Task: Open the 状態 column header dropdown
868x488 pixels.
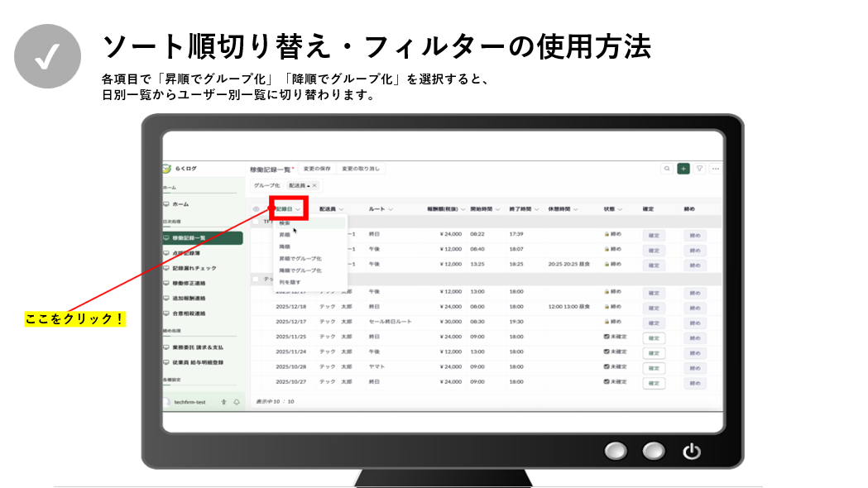Action: click(x=620, y=209)
